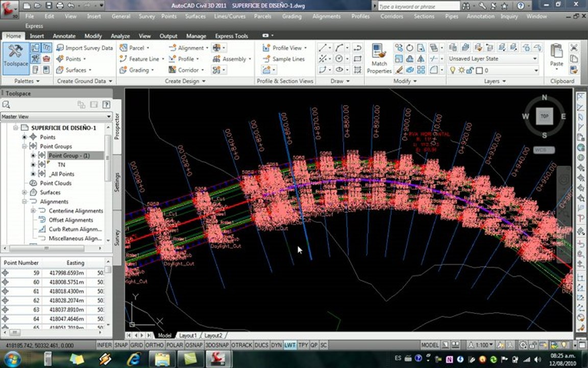
Task: Expand the Points tree node
Action: pyautogui.click(x=24, y=137)
